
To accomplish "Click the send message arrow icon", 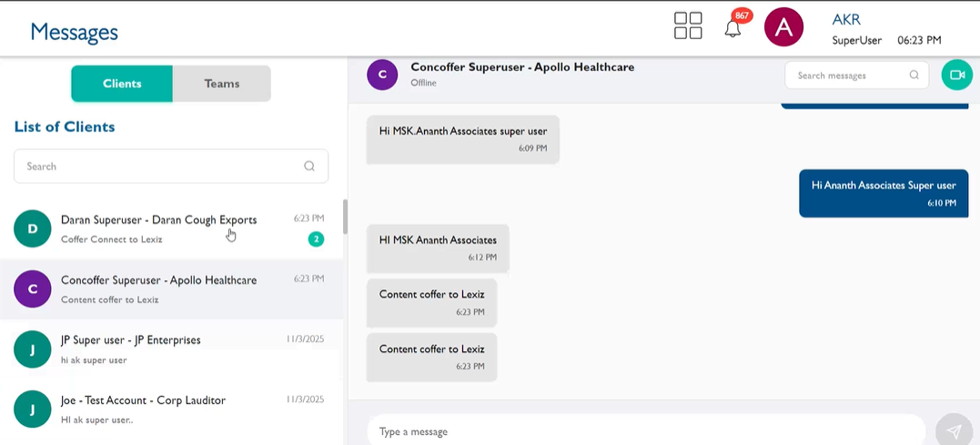I will pyautogui.click(x=953, y=430).
